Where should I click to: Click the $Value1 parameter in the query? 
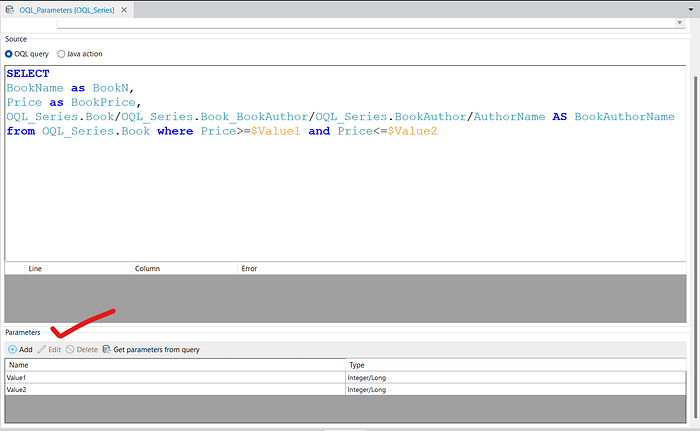coord(275,131)
